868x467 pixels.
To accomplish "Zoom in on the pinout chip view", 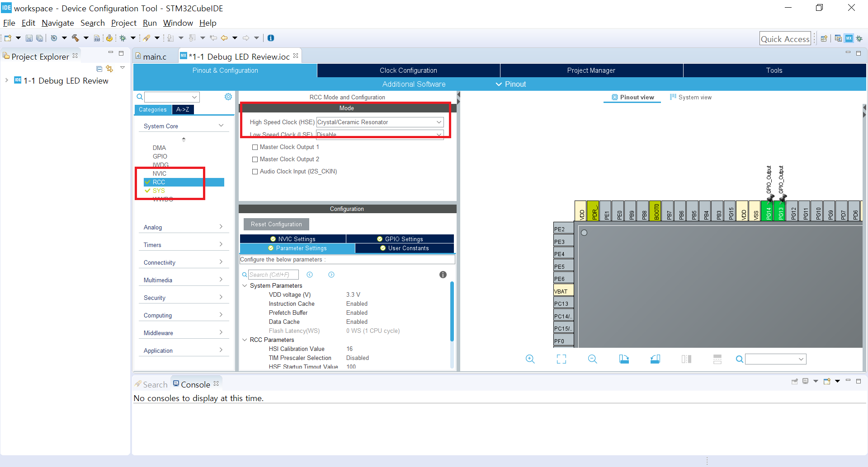I will (530, 359).
